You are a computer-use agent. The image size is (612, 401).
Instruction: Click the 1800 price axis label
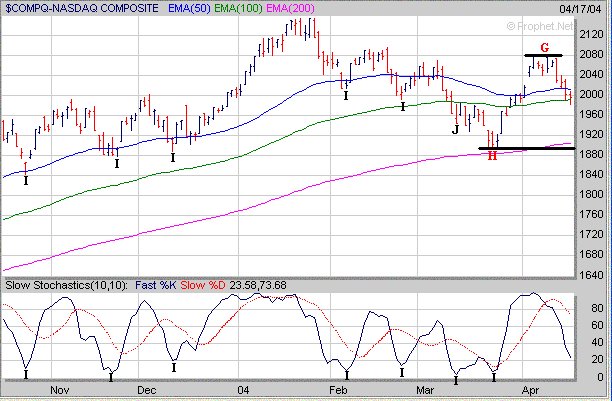click(591, 194)
